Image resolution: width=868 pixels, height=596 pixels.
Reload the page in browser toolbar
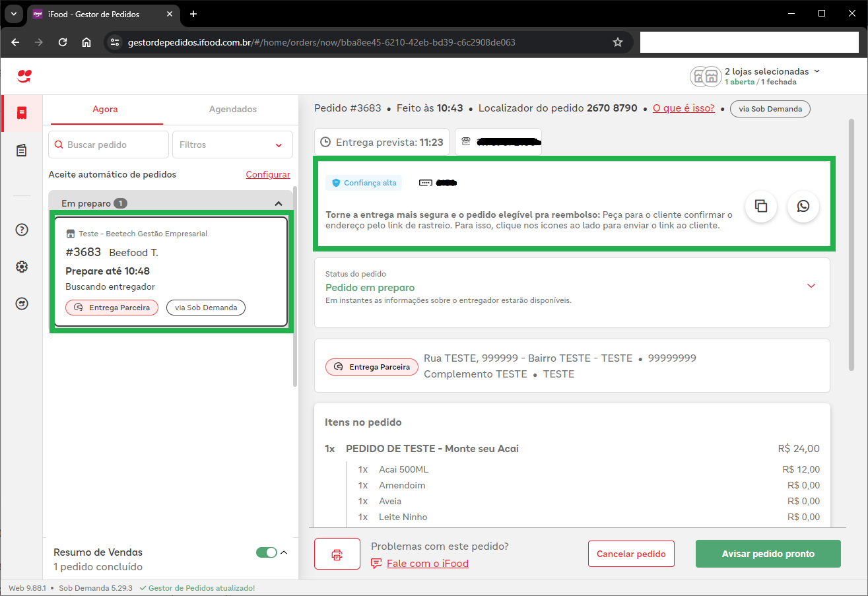(x=63, y=42)
